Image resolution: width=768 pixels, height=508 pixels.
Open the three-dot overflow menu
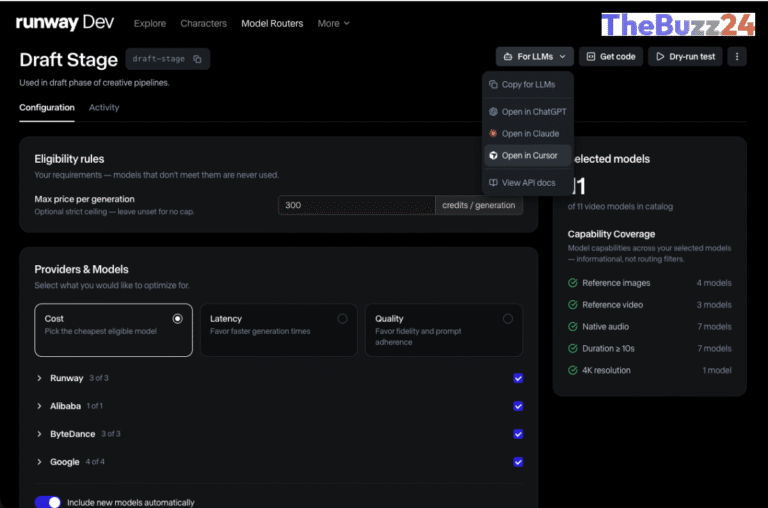pyautogui.click(x=737, y=57)
